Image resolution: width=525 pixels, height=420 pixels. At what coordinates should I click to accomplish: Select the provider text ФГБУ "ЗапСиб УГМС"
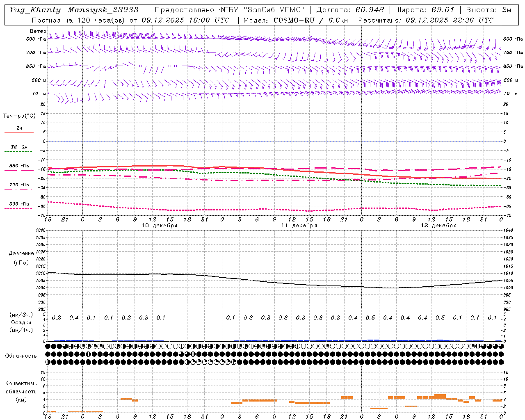point(262,10)
